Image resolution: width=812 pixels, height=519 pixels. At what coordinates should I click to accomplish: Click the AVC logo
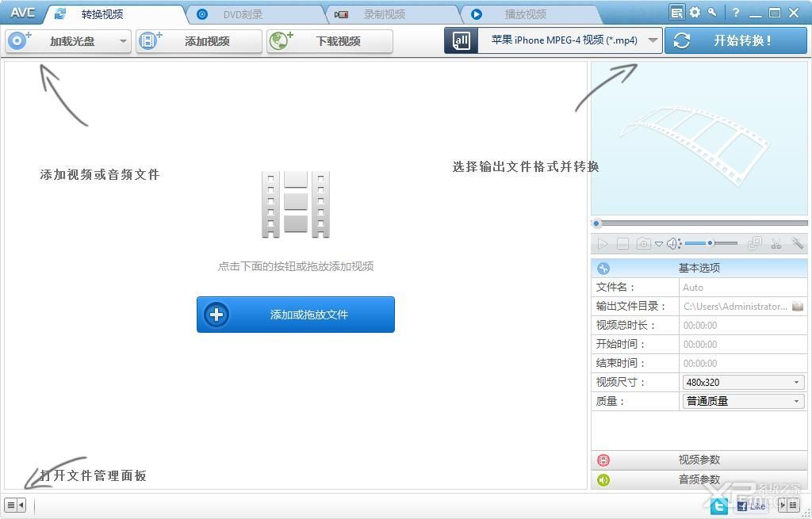point(23,13)
